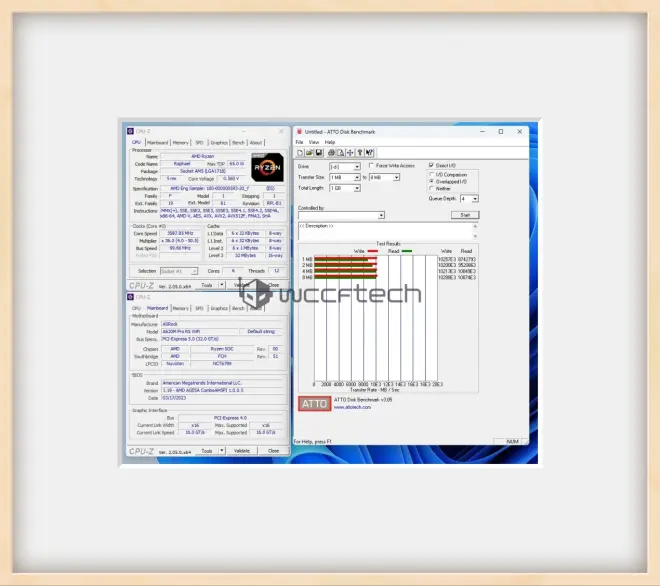Click the ATTO red logo image
The width and height of the screenshot is (660, 586).
coord(313,404)
